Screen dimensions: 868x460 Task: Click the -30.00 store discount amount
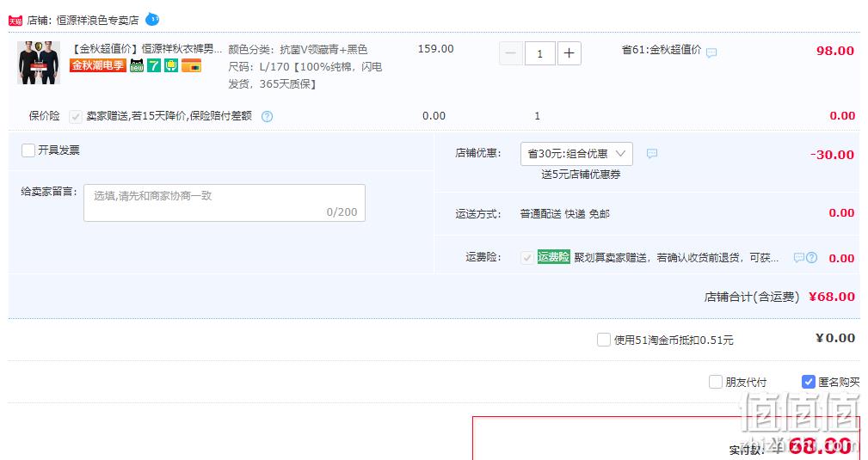pos(832,155)
